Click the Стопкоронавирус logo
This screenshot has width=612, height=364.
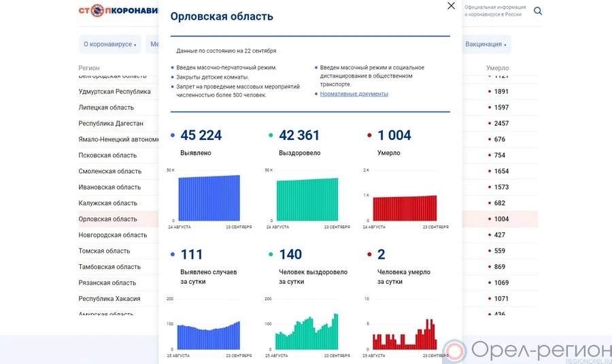[118, 11]
